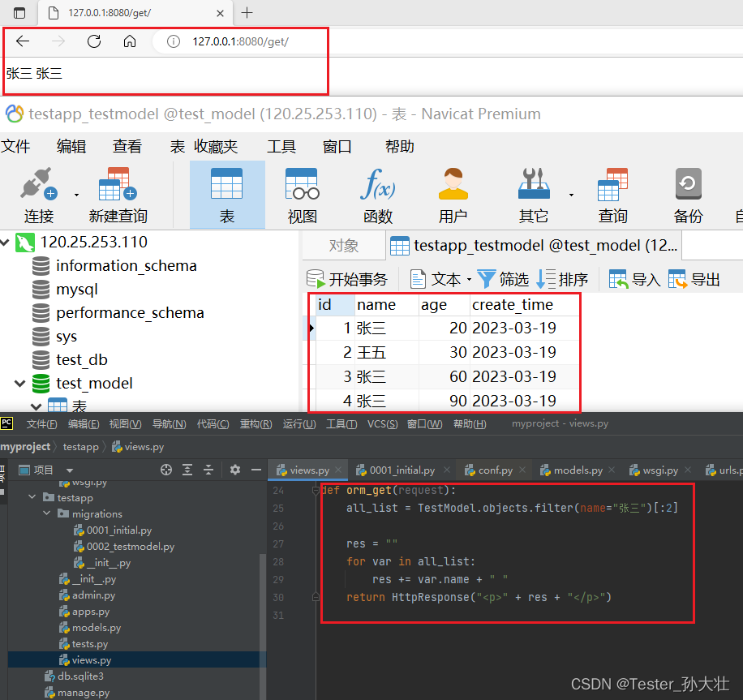
Task: Collapse the 表 node under test_model
Action: point(36,406)
